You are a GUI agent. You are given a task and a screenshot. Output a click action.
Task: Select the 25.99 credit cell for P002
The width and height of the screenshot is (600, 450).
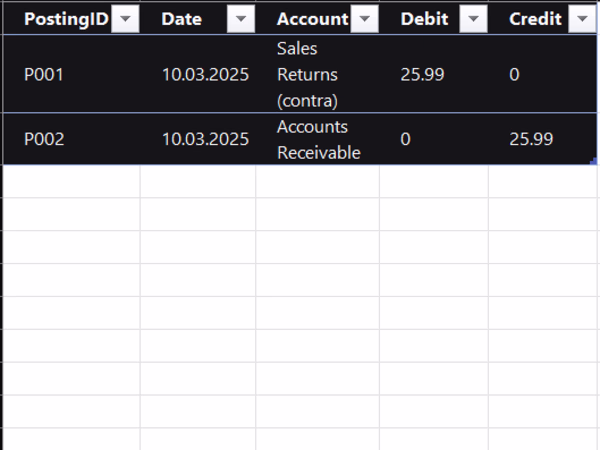(x=531, y=139)
